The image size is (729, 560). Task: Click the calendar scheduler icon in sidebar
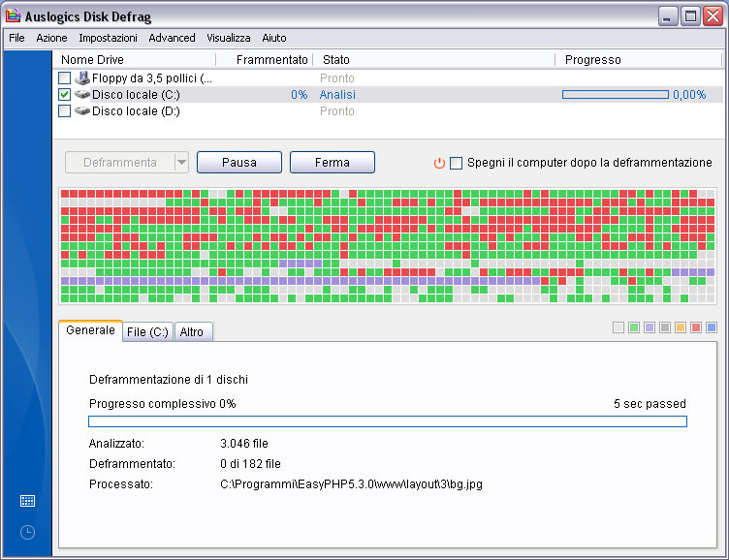[27, 501]
